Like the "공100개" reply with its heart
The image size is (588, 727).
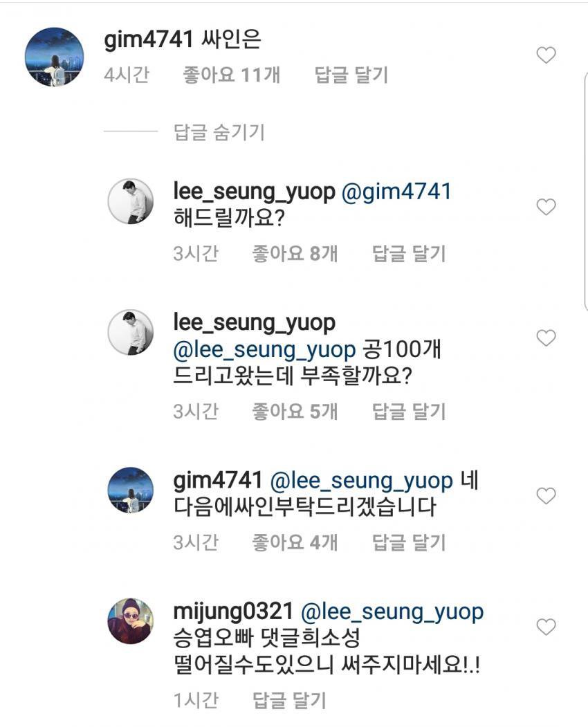(x=546, y=338)
